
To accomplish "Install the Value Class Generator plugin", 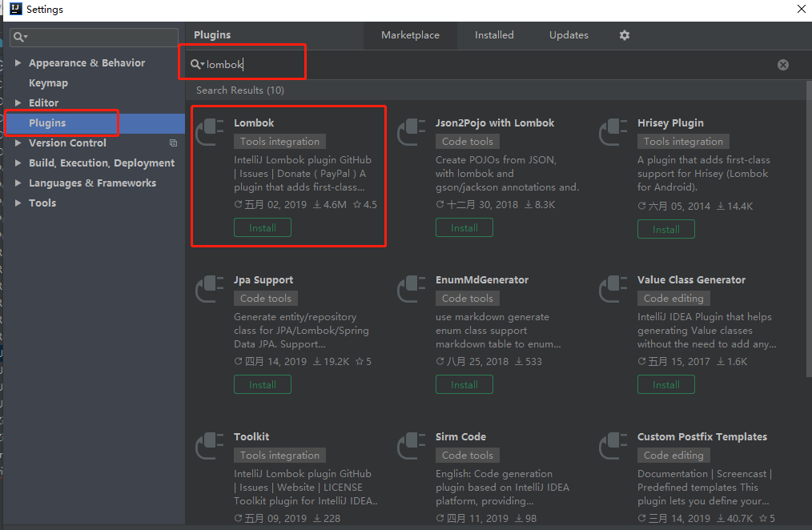I will 666,384.
